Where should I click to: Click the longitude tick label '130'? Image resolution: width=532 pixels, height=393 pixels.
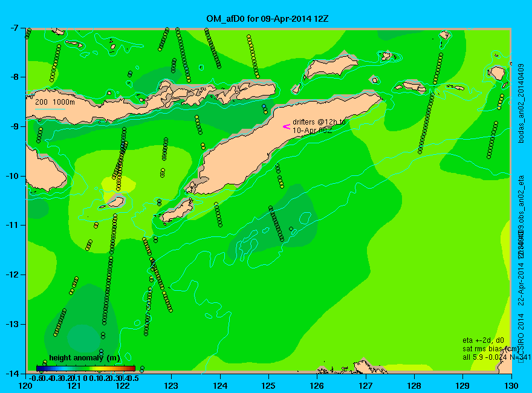point(511,386)
